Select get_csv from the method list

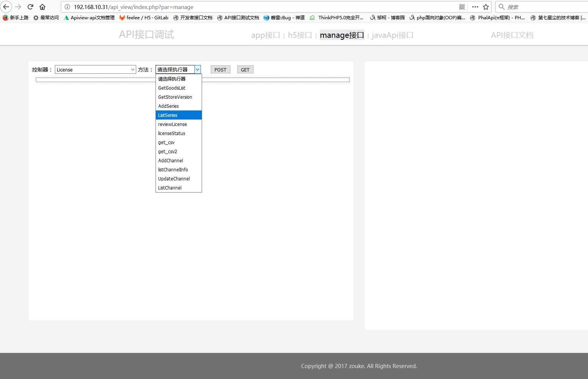[179, 142]
